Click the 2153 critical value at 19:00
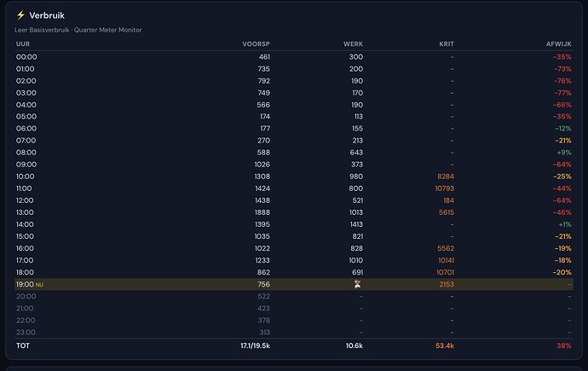588x371 pixels. click(x=447, y=285)
